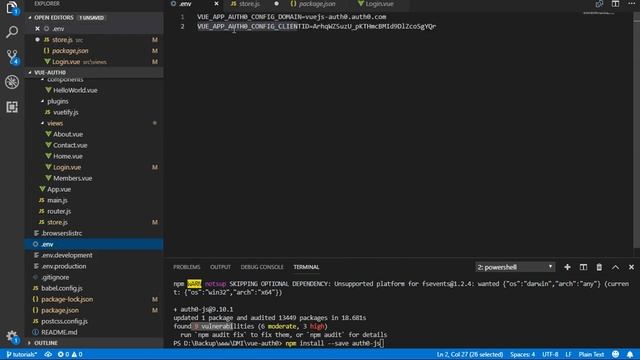The image size is (640, 360).
Task: Change language mode from Plain Text
Action: click(x=591, y=354)
